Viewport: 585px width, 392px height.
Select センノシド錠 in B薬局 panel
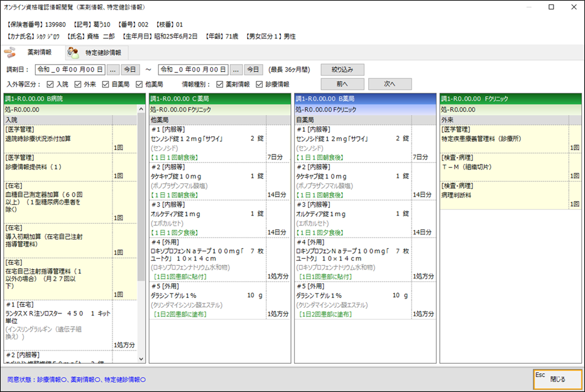(x=365, y=144)
